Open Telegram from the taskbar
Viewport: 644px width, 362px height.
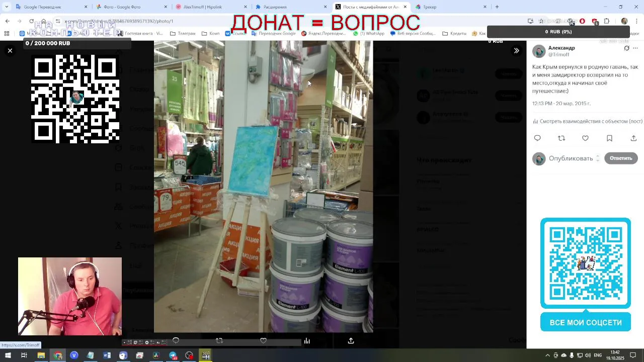tap(173, 355)
